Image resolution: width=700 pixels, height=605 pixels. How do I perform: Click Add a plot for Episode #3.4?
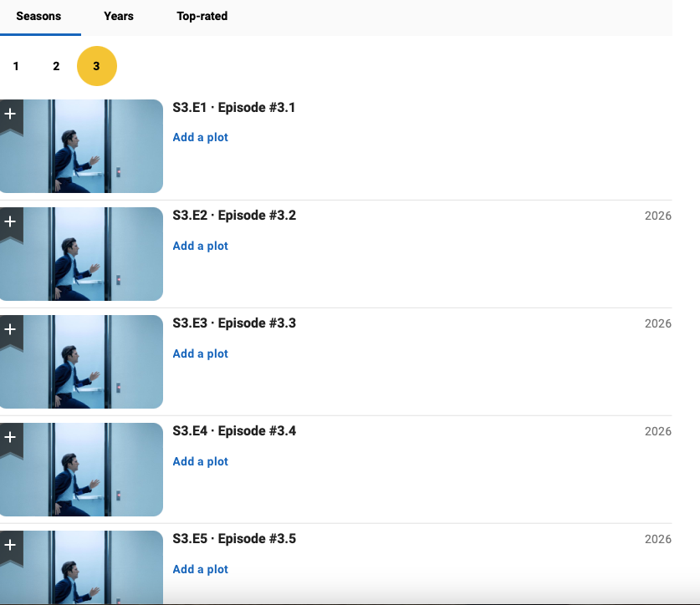point(201,461)
